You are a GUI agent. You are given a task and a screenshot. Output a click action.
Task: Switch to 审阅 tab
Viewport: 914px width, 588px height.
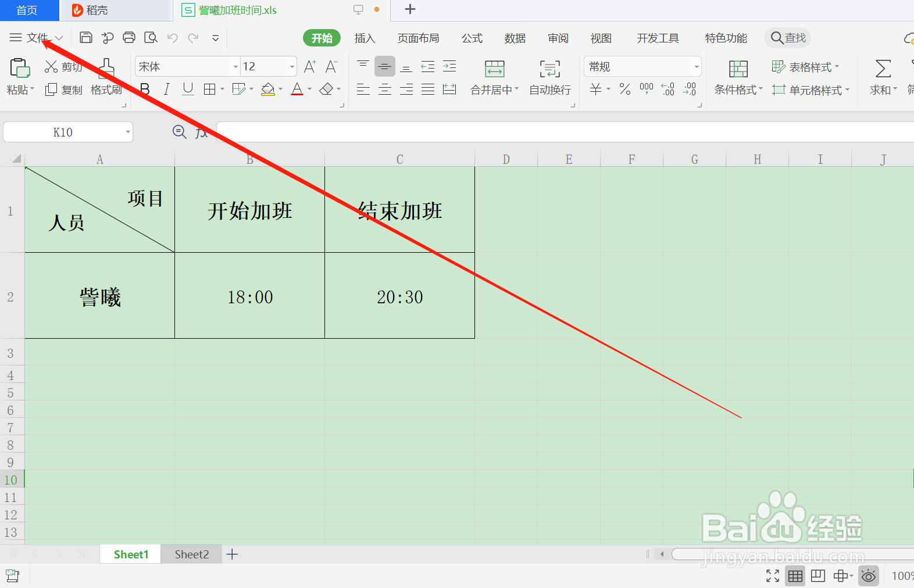pos(558,38)
